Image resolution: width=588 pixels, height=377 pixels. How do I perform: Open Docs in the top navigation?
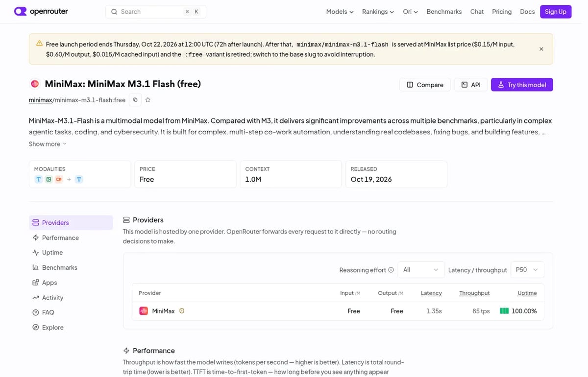(x=527, y=12)
